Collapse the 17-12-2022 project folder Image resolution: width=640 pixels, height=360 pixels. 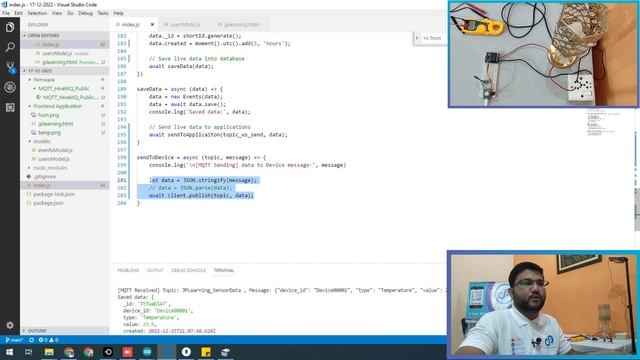tap(24, 71)
